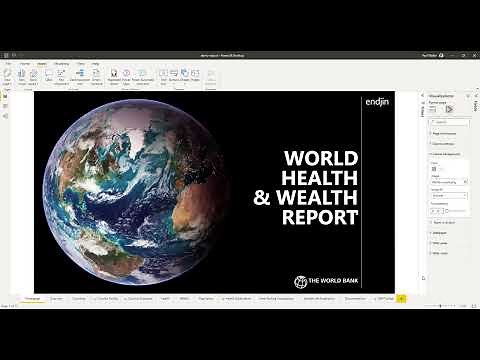Collapse the Visualizations pane via header chevron

[x=468, y=96]
